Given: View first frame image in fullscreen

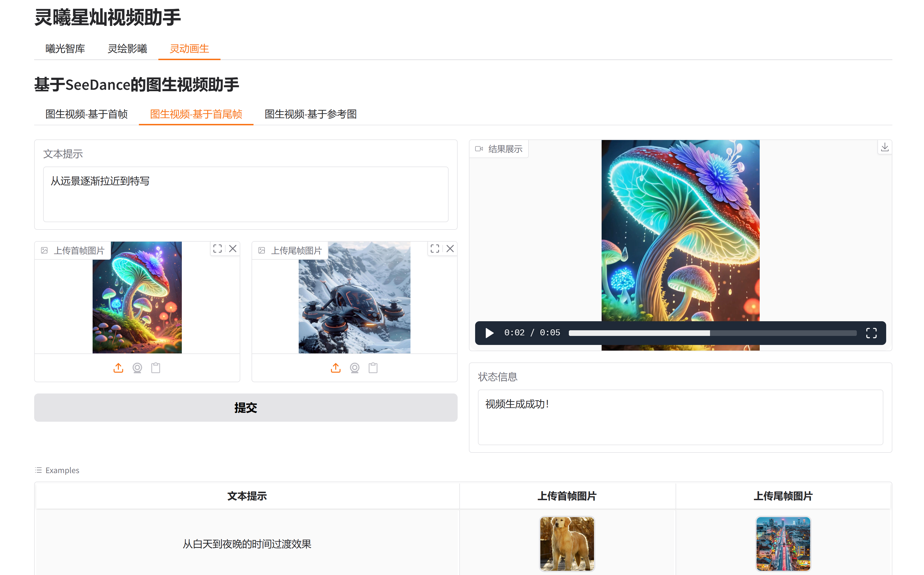Looking at the screenshot, I should tap(217, 249).
